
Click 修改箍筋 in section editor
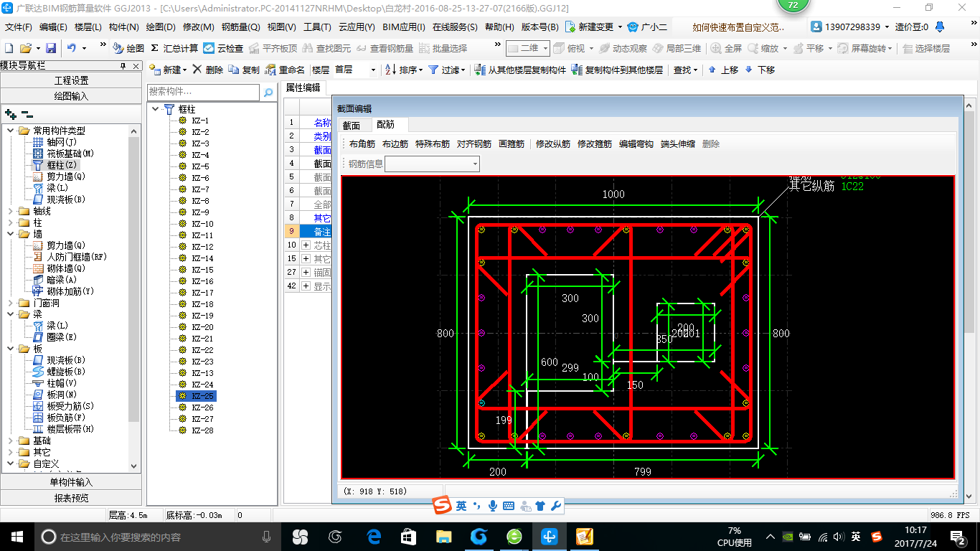point(595,143)
